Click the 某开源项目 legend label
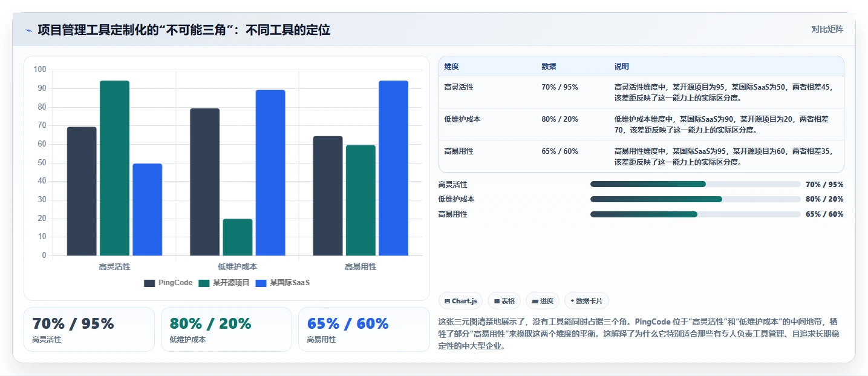Image resolution: width=868 pixels, height=376 pixels. [x=231, y=283]
